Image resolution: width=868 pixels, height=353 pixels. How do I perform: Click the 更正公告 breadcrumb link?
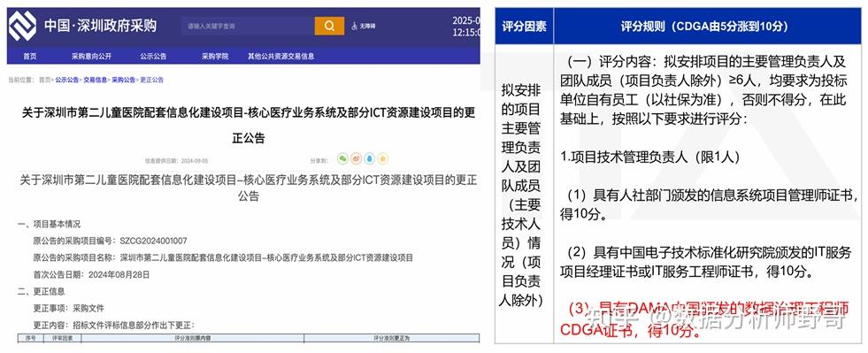click(151, 81)
